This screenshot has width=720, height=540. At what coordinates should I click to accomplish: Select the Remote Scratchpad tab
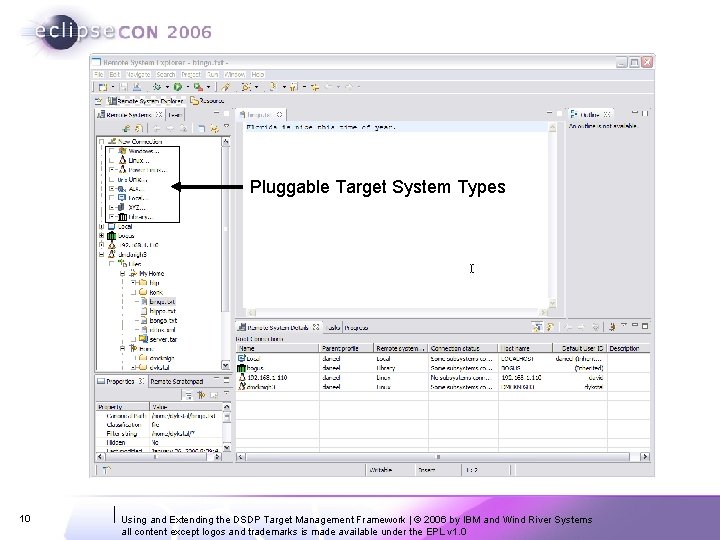tap(177, 382)
